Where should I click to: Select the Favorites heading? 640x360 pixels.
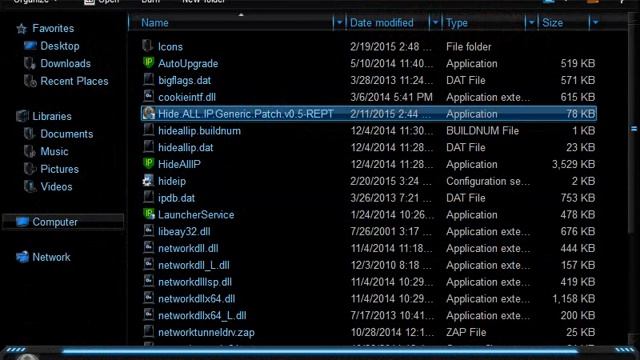click(x=53, y=29)
